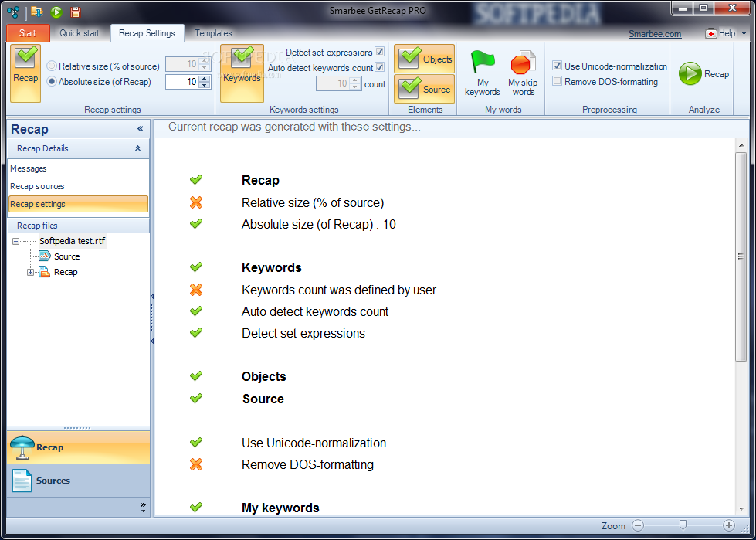Open My skip-words stop sign
Viewport: 756px width, 540px height.
click(x=524, y=73)
